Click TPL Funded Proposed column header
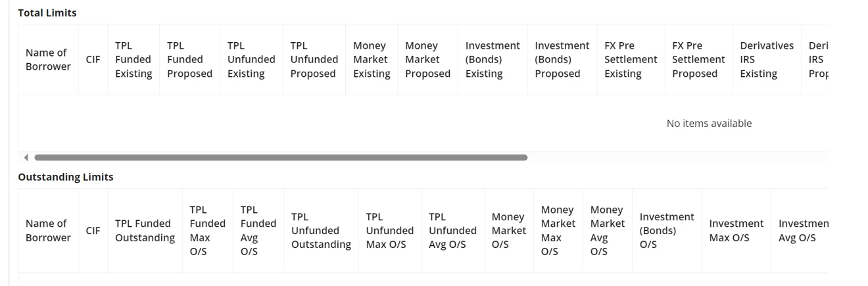 click(189, 60)
